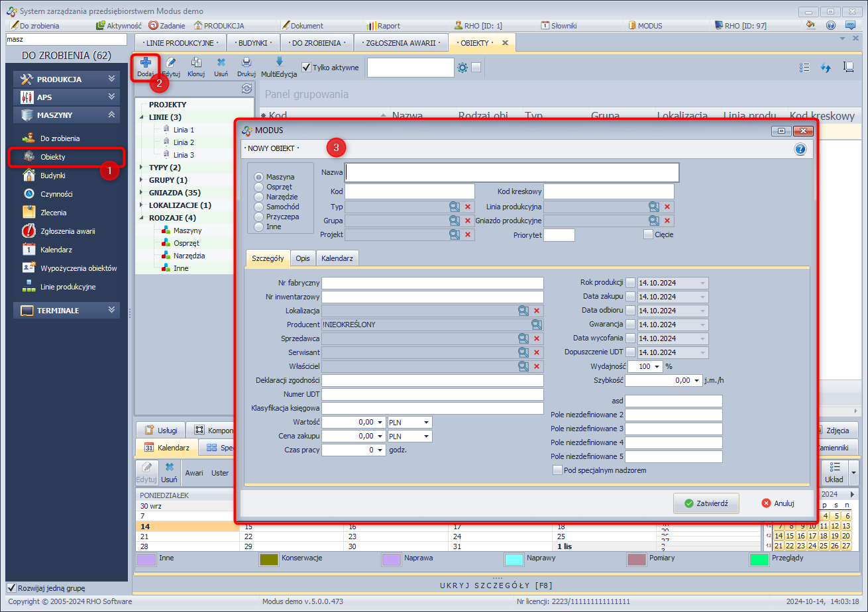Viewport: 868px width, 612px height.
Task: Click the Zatwierdź button
Action: click(706, 503)
